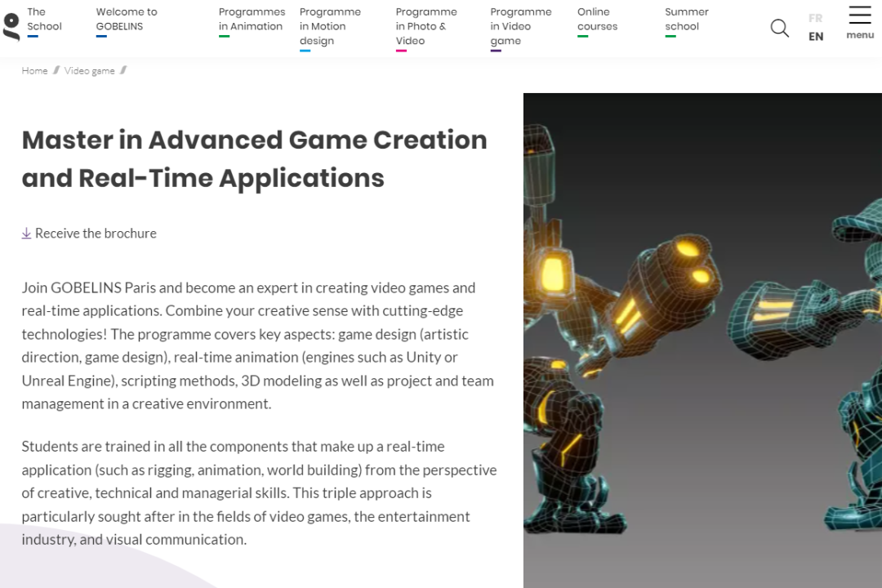Click the GOBELINS logo icon
This screenshot has width=882, height=588.
11,26
